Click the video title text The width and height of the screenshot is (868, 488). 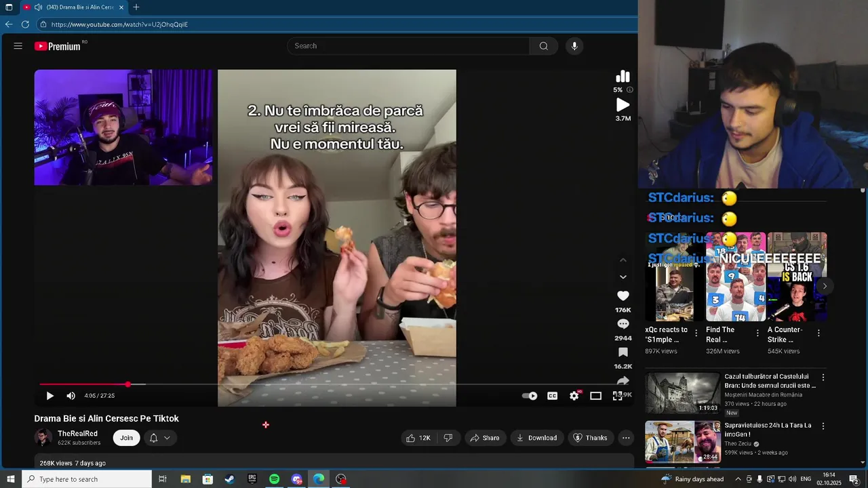[106, 419]
